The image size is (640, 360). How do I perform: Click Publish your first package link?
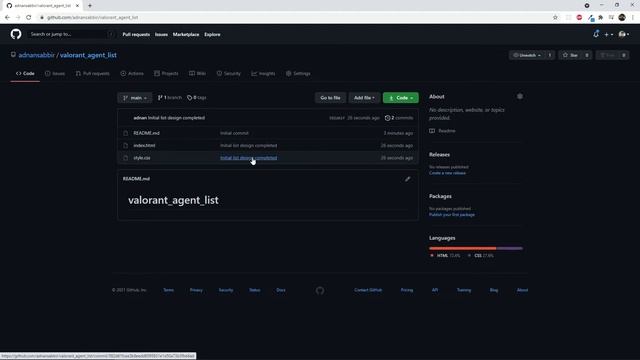[452, 215]
